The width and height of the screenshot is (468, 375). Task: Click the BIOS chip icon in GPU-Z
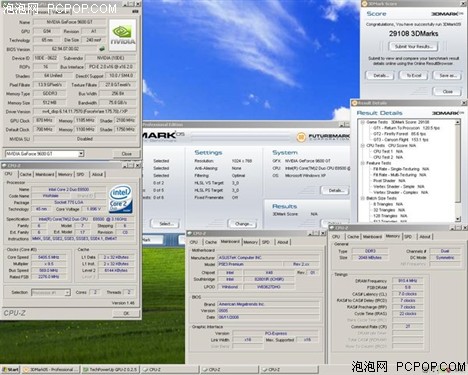click(x=102, y=49)
